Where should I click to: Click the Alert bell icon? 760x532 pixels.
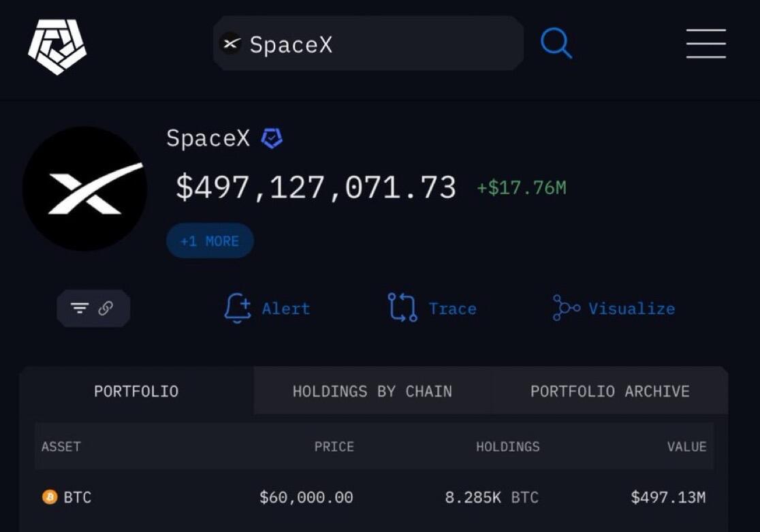point(238,308)
